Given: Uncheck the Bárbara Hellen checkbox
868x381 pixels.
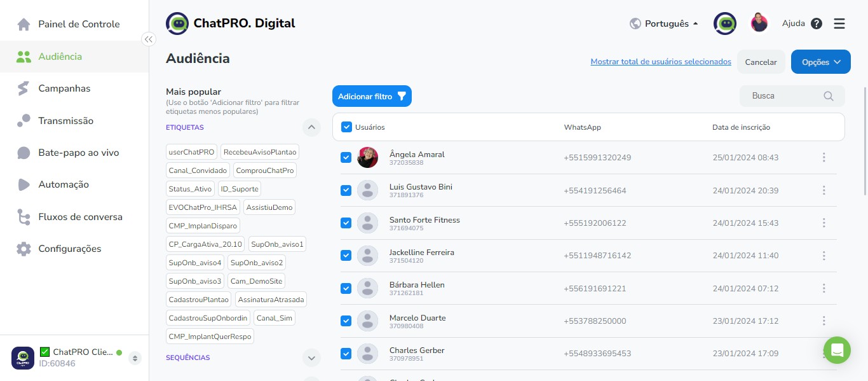Looking at the screenshot, I should [x=346, y=288].
